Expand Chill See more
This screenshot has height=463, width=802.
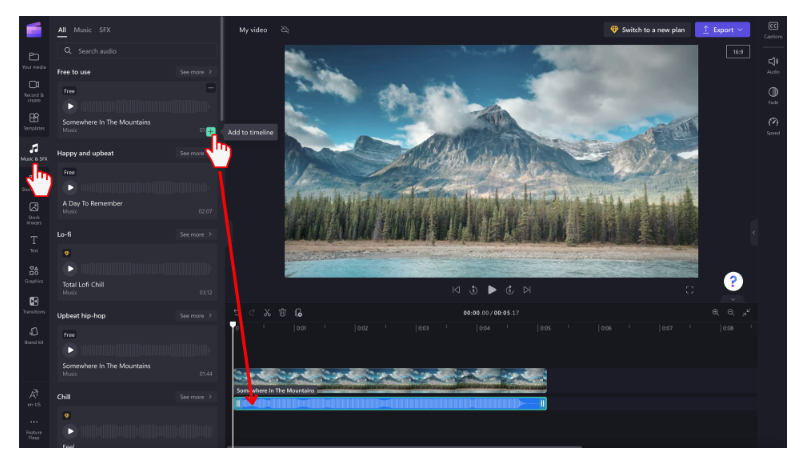coord(195,397)
